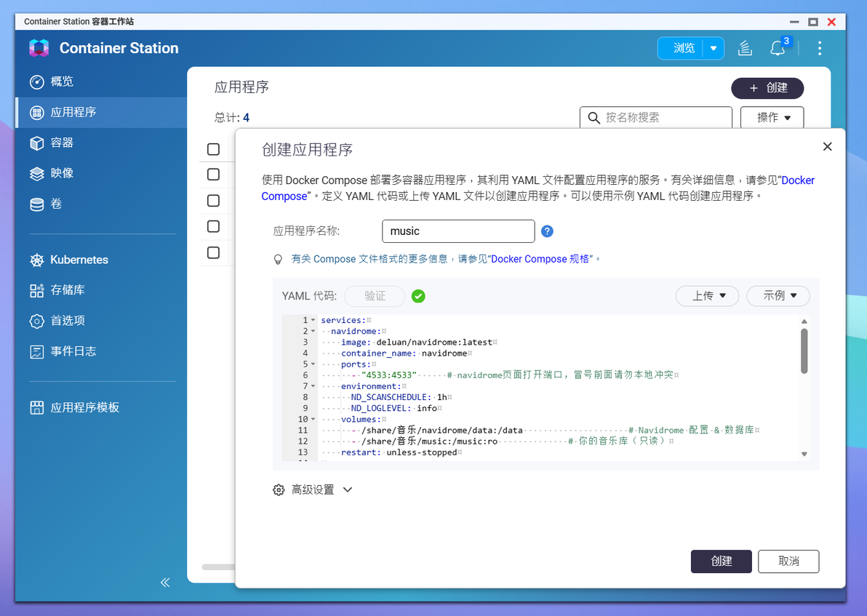This screenshot has width=867, height=616.
Task: Check the first application row checkbox
Action: 213,175
